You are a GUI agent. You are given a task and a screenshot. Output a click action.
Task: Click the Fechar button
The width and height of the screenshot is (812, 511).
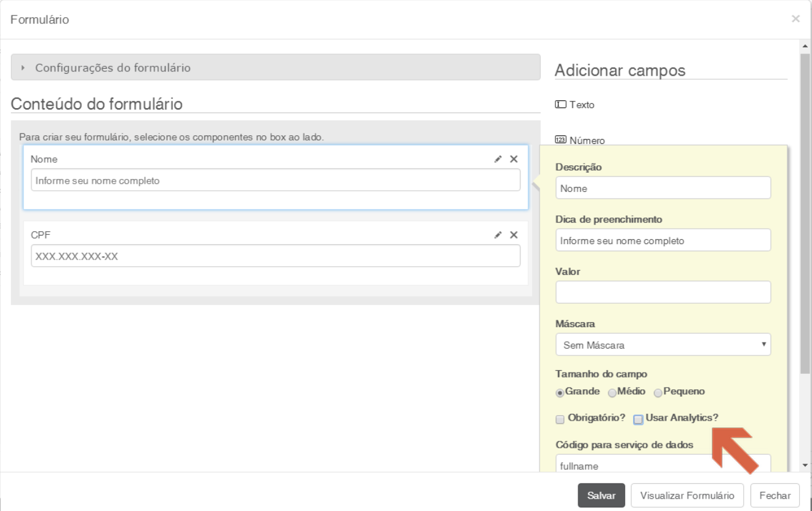coord(774,496)
